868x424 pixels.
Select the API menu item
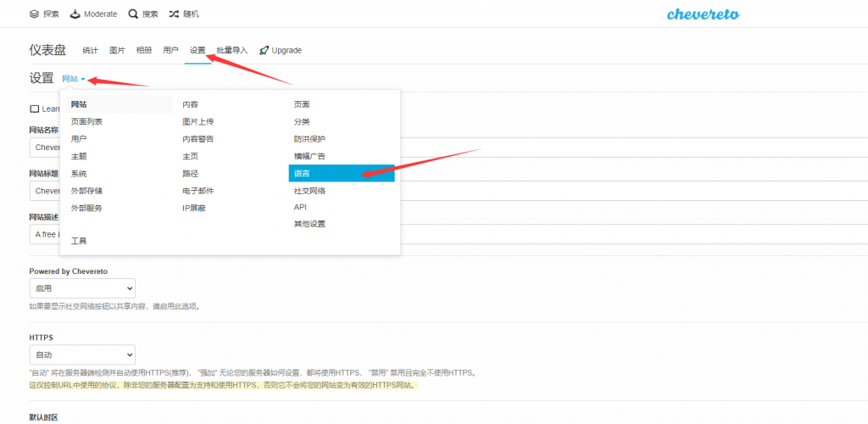click(300, 207)
